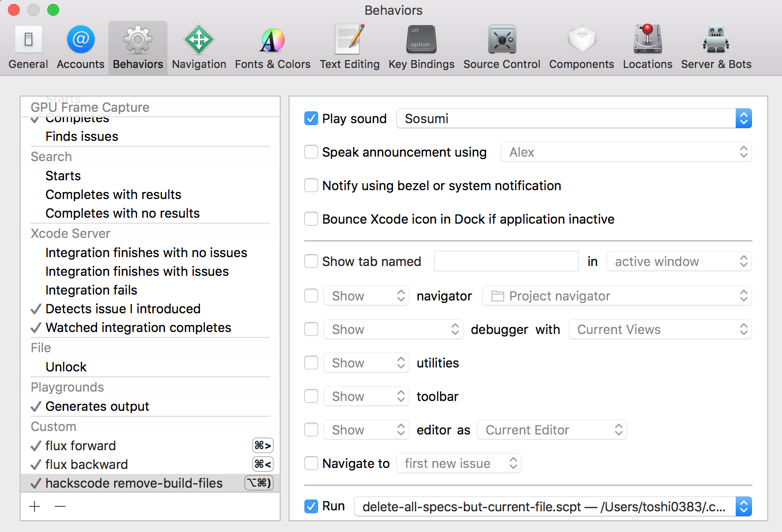The width and height of the screenshot is (782, 532).
Task: Select the Behaviors gear icon
Action: pos(138,39)
